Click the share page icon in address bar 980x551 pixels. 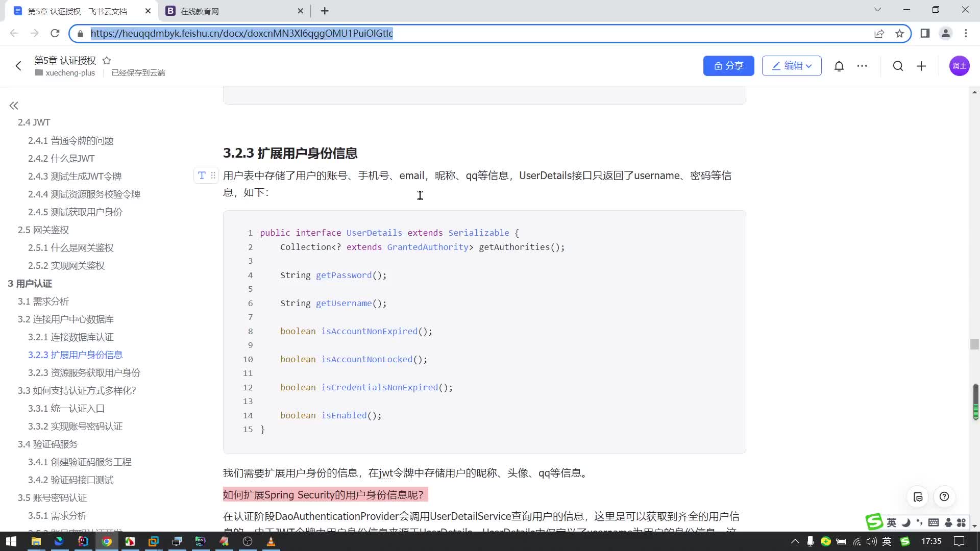pyautogui.click(x=879, y=33)
